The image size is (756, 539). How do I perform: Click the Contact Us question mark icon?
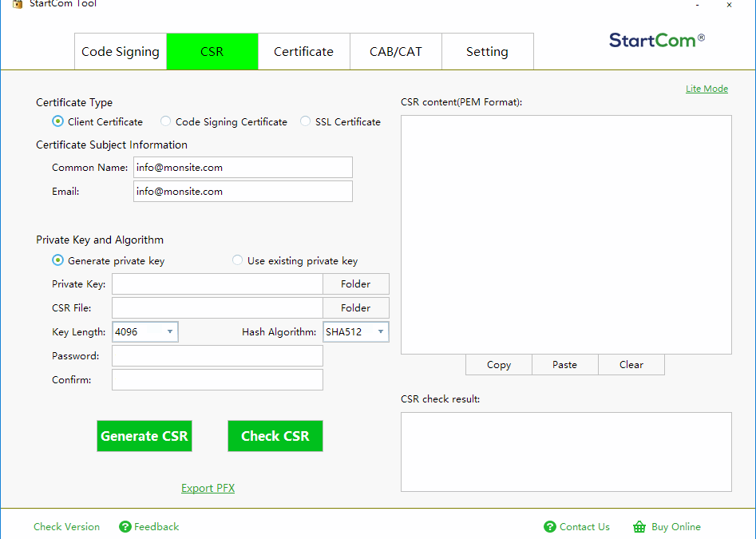(550, 527)
